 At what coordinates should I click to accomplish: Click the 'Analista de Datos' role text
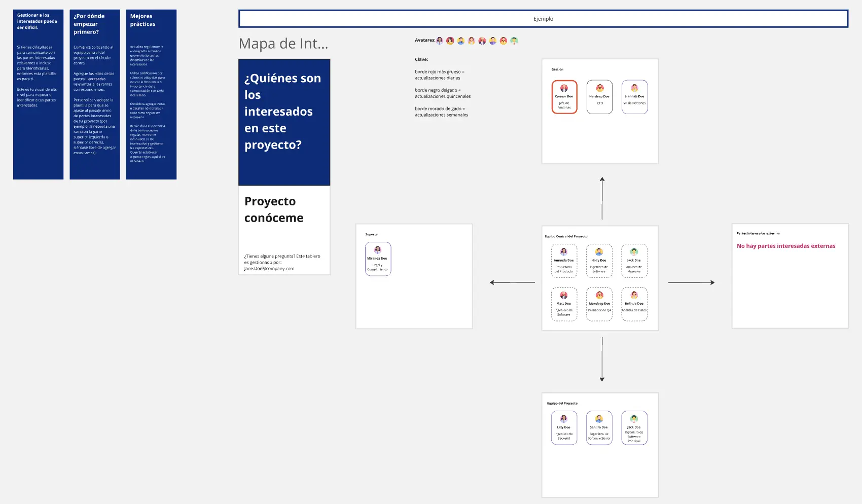(634, 310)
